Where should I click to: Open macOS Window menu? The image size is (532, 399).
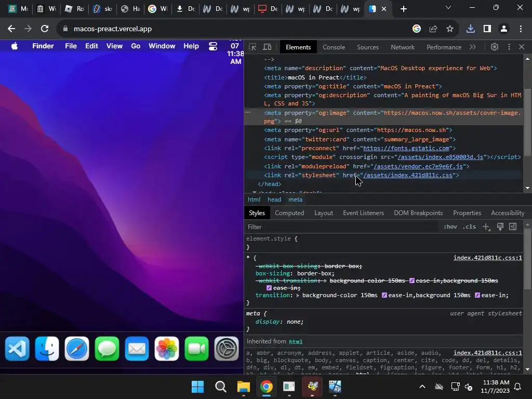tap(162, 46)
